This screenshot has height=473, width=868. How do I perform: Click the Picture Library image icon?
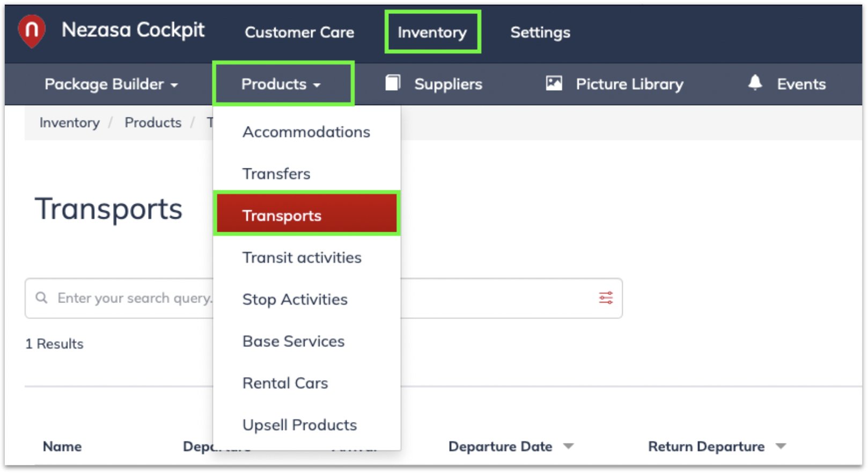[x=554, y=83]
